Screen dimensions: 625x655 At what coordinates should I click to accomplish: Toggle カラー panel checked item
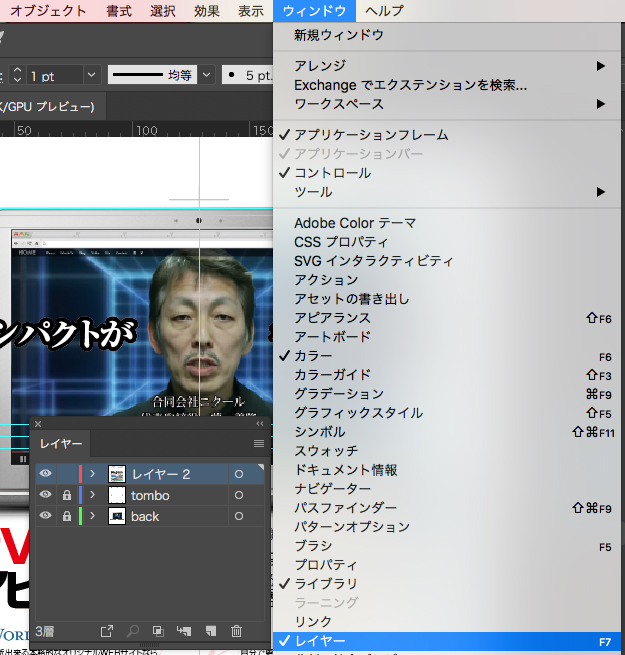(447, 356)
